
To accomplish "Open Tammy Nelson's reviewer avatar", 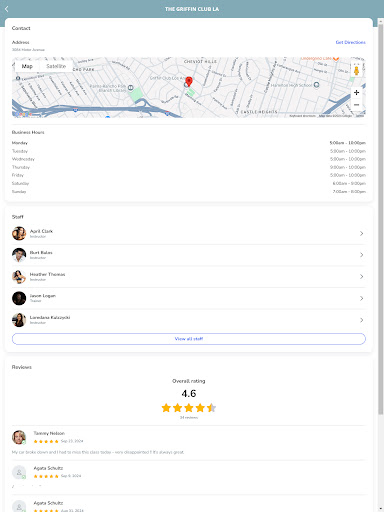I will point(19,437).
